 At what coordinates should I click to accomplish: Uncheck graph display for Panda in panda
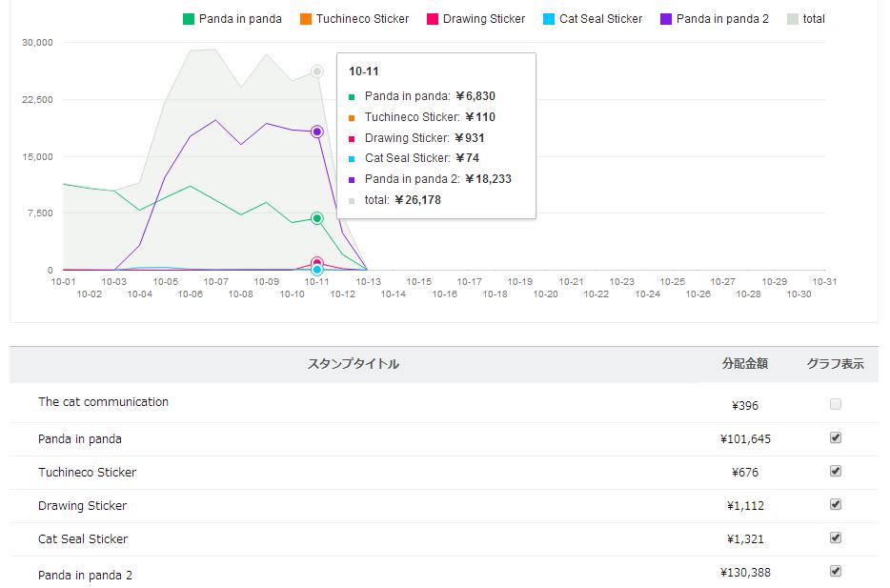click(836, 437)
